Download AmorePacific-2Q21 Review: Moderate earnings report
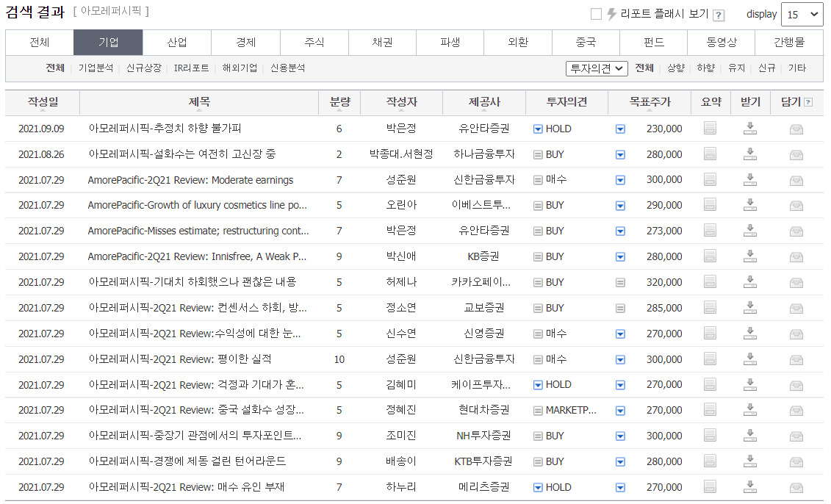This screenshot has height=504, width=831. (750, 180)
